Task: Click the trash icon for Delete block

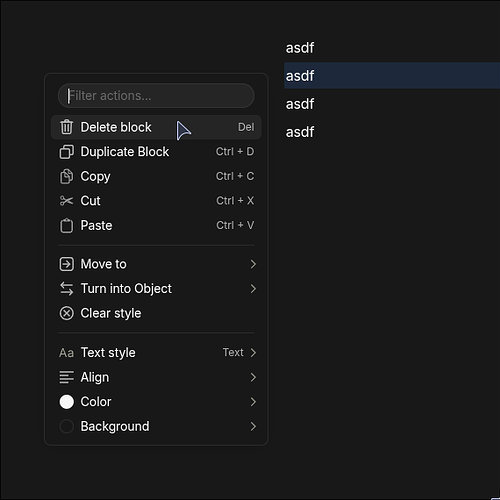Action: pos(66,127)
